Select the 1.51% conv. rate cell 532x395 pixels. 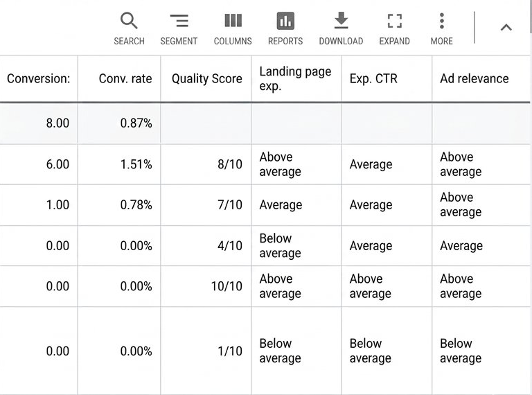pyautogui.click(x=136, y=164)
